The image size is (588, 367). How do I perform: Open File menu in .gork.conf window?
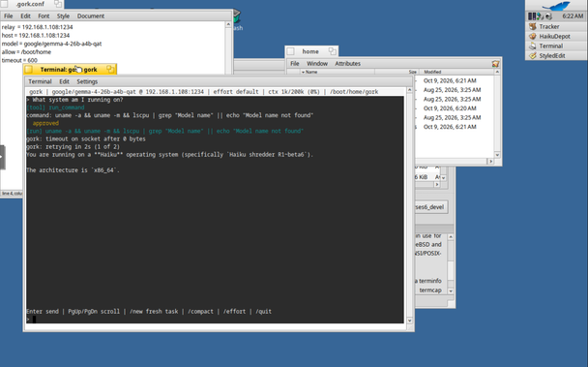pos(9,16)
